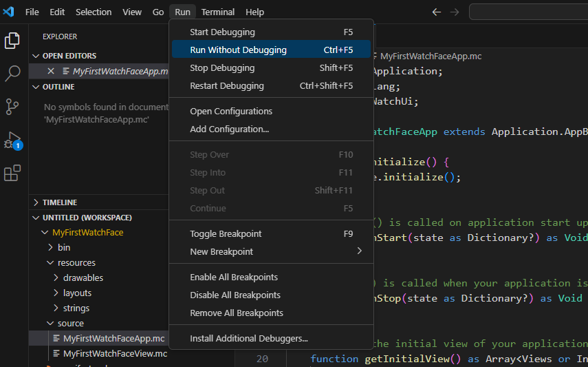The image size is (588, 367).
Task: Select Toggle Breakpoint menu entry
Action: tap(226, 233)
